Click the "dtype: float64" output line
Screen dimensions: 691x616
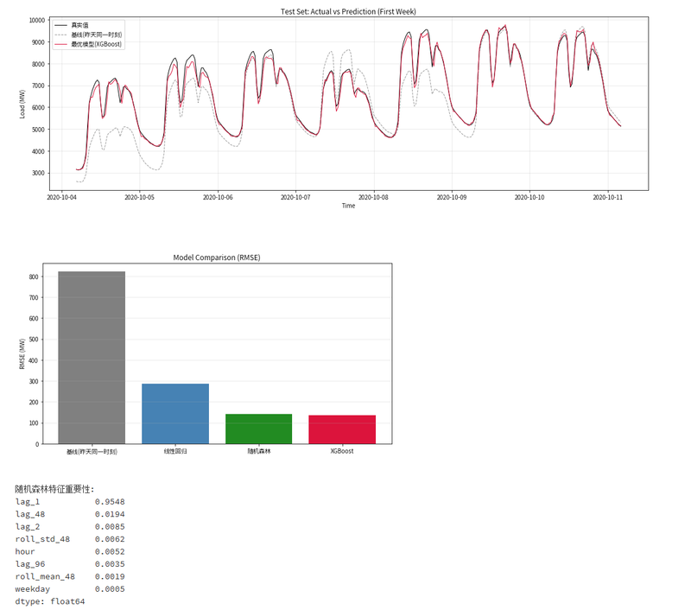pyautogui.click(x=50, y=601)
